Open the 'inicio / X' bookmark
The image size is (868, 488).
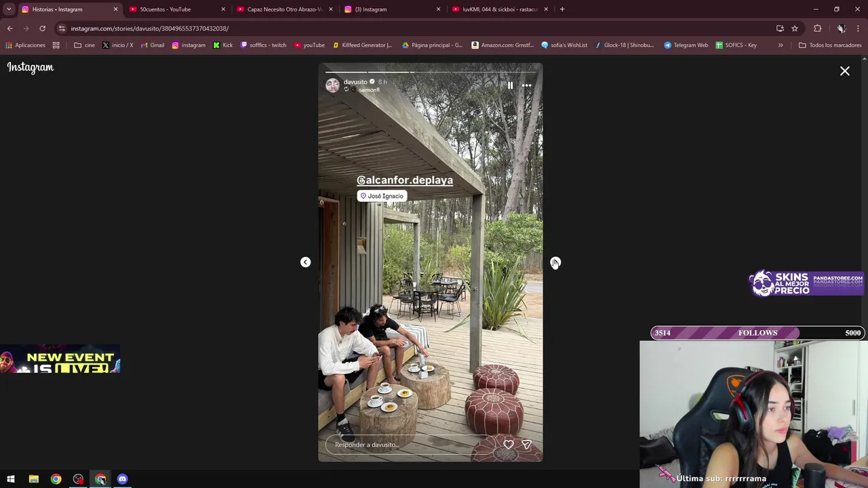pyautogui.click(x=117, y=45)
